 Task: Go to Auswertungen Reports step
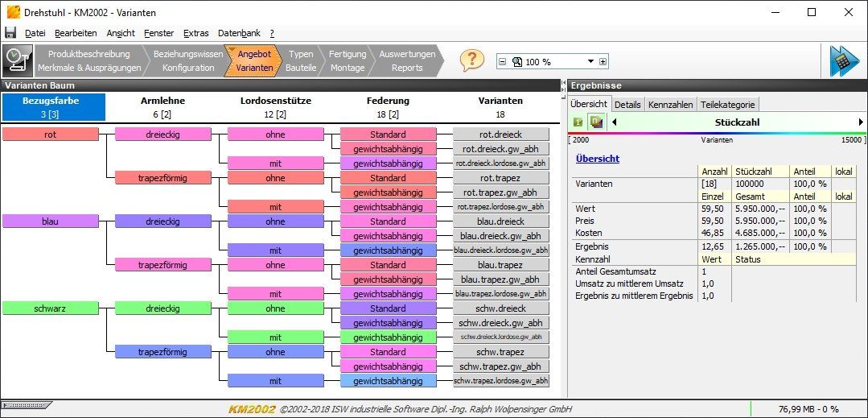coord(407,60)
